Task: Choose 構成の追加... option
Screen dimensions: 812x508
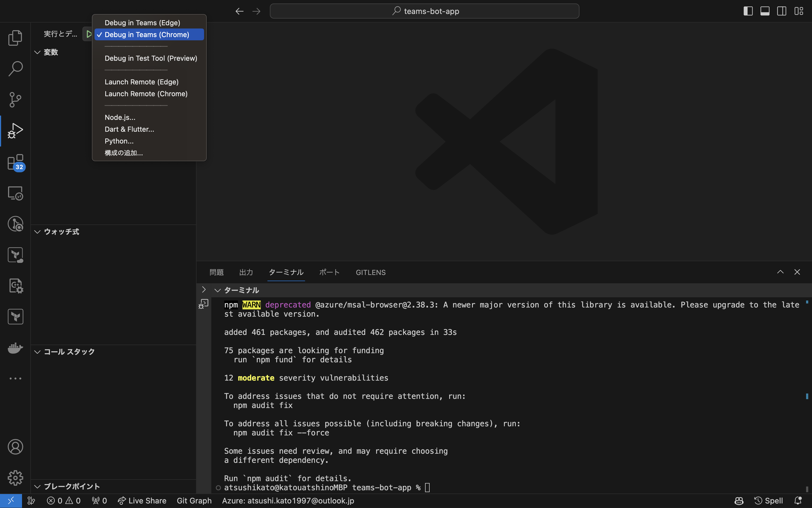Action: [149, 153]
